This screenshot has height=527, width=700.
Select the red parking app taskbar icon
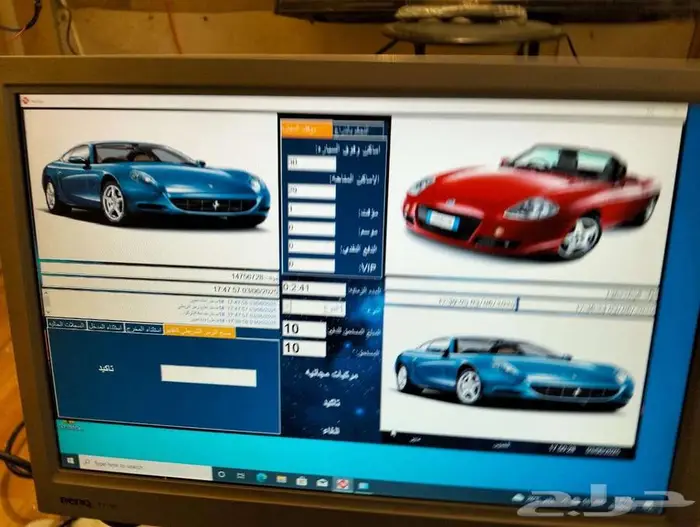pyautogui.click(x=342, y=484)
